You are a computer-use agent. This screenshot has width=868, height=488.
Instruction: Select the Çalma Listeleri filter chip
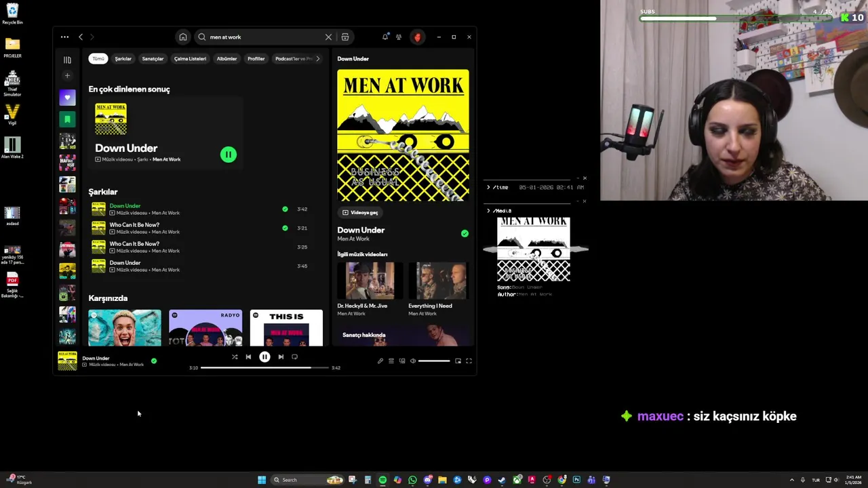click(190, 58)
